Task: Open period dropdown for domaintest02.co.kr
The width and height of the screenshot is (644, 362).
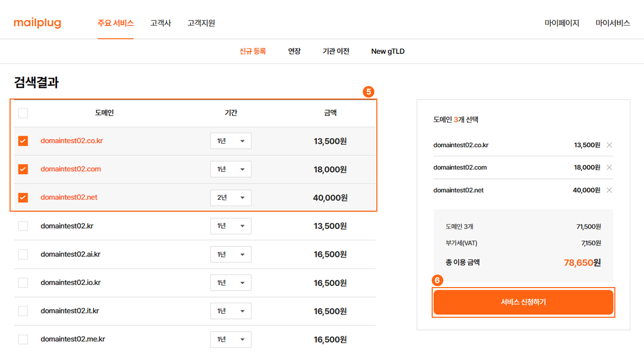Action: (x=231, y=141)
